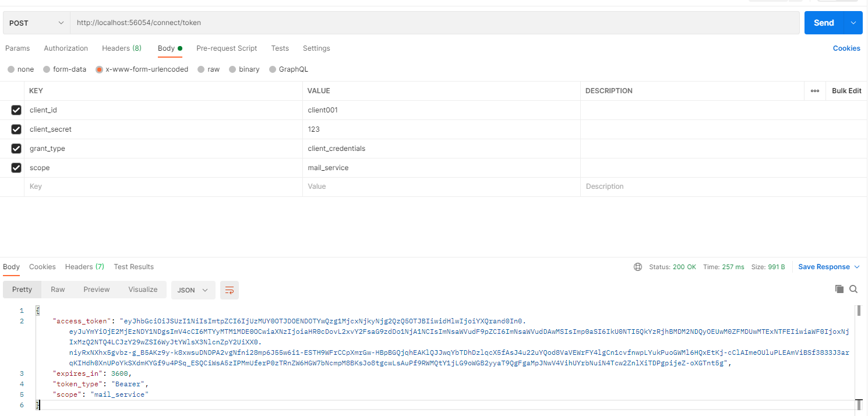This screenshot has height=416, width=868.
Task: Click the empty Description input cell
Action: point(724,186)
